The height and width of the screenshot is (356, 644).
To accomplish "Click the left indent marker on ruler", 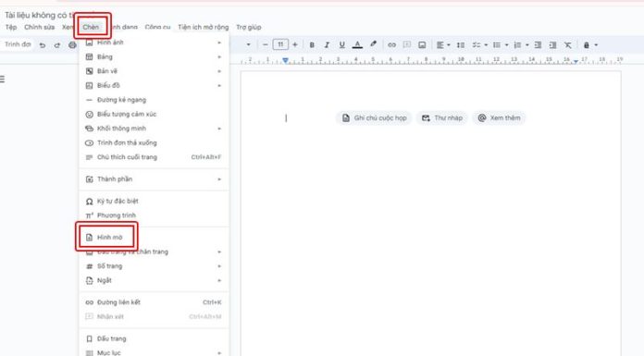I will point(285,60).
